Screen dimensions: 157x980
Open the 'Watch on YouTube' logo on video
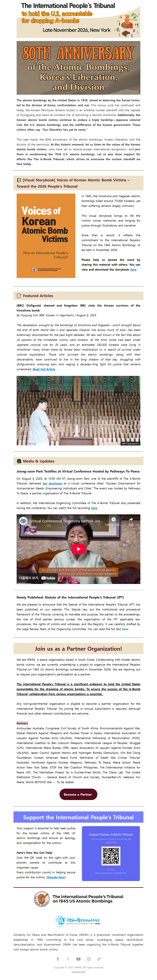point(48,578)
